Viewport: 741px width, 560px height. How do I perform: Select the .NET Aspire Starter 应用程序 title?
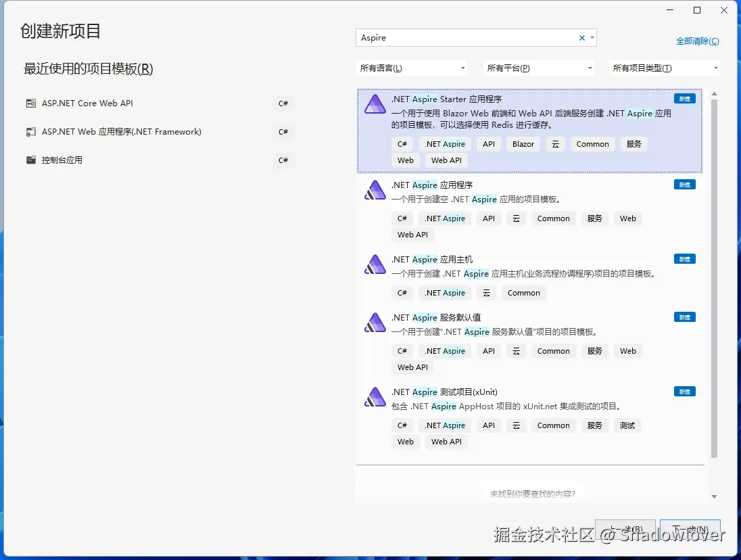tap(447, 99)
